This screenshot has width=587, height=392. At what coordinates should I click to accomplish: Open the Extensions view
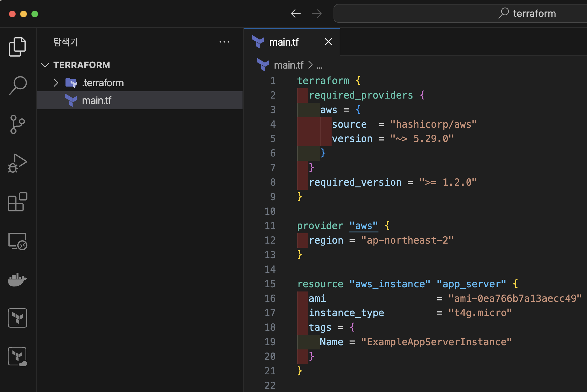(17, 202)
